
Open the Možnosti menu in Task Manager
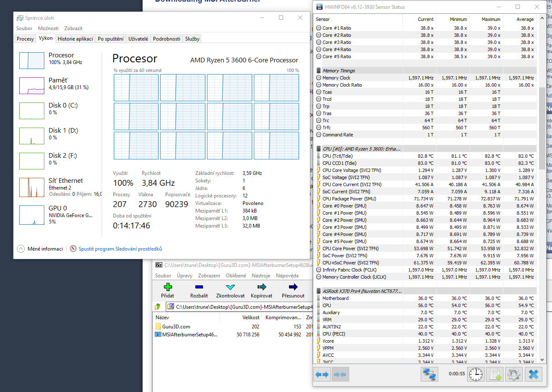click(48, 28)
